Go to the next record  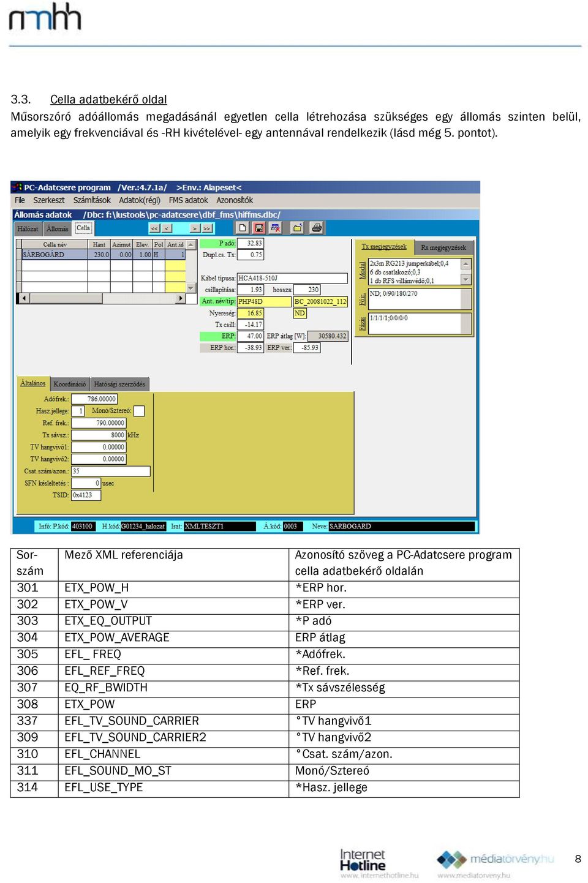point(195,228)
